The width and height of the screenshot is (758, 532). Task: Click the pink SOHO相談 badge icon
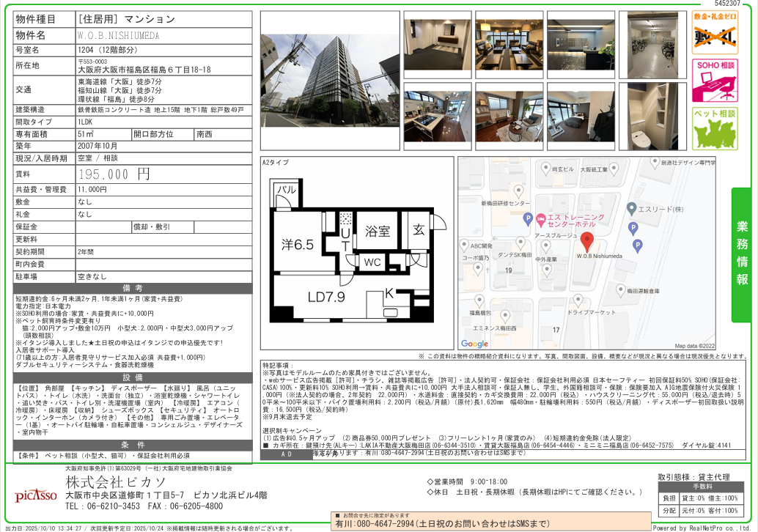tap(715, 80)
